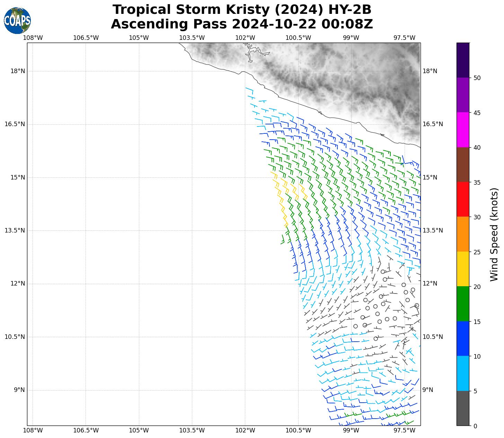
Task: Pick the orange 25–30 knot colorbar segment
Action: [463, 234]
